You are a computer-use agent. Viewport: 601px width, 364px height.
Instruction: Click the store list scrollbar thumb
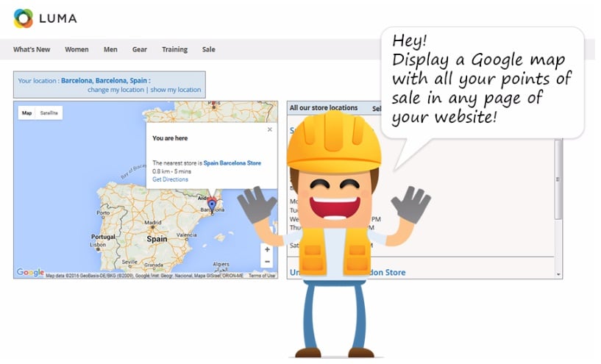(x=558, y=179)
